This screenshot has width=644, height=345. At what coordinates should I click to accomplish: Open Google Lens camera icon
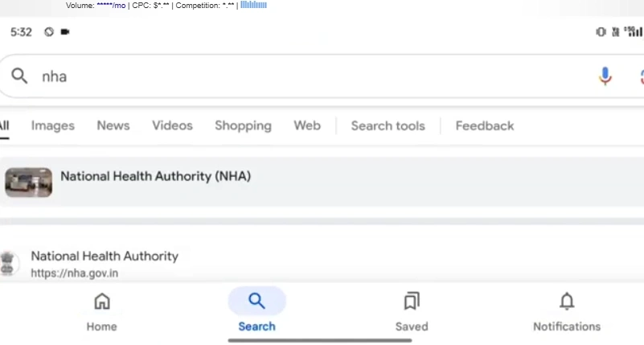642,76
